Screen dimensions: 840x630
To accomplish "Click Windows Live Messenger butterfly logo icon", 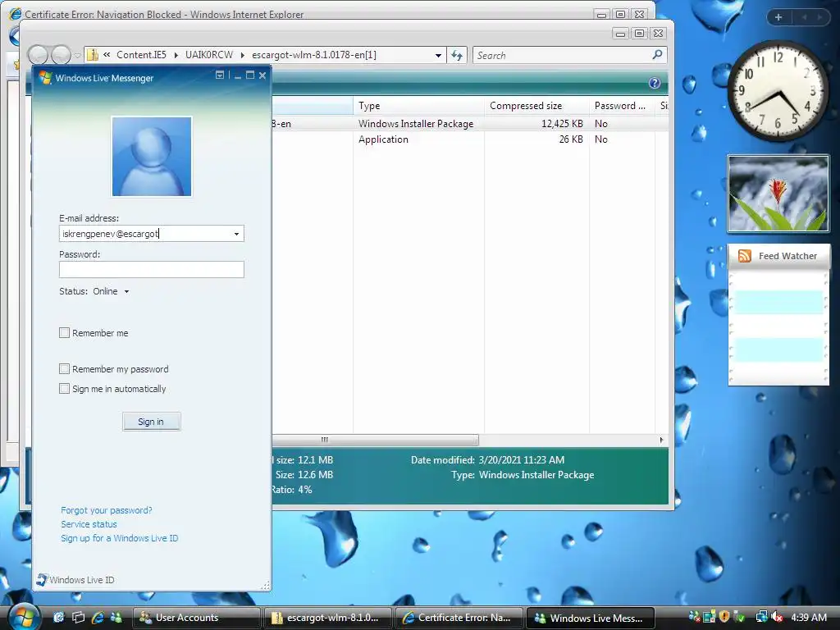I will click(x=45, y=78).
